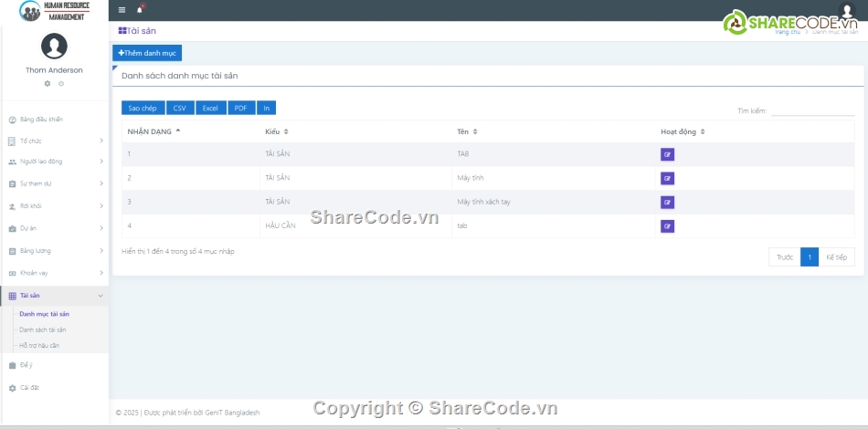Click the Rời khỏi icon
Viewport: 868px width, 429px height.
coord(12,206)
